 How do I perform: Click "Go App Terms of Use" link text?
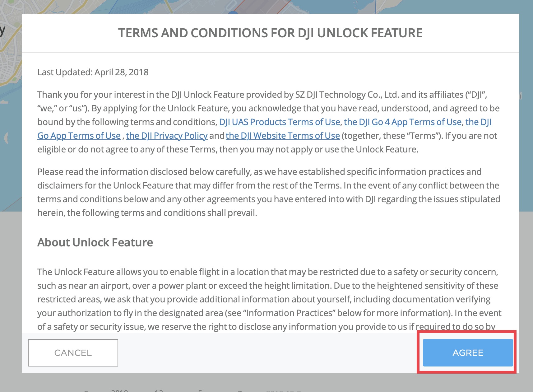point(79,136)
